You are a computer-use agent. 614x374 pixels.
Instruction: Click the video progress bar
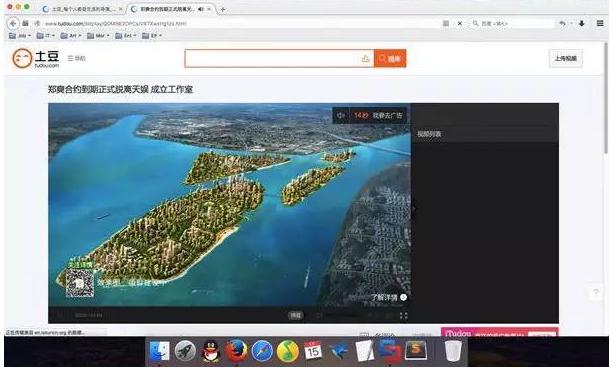[229, 307]
